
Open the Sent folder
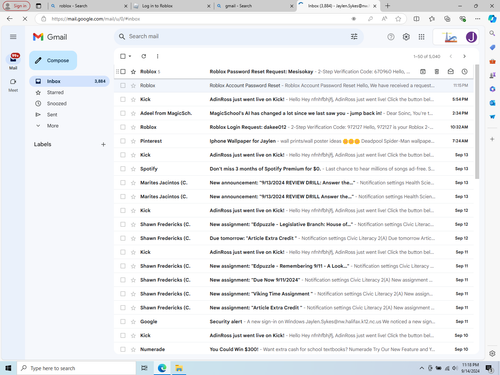pyautogui.click(x=69, y=115)
